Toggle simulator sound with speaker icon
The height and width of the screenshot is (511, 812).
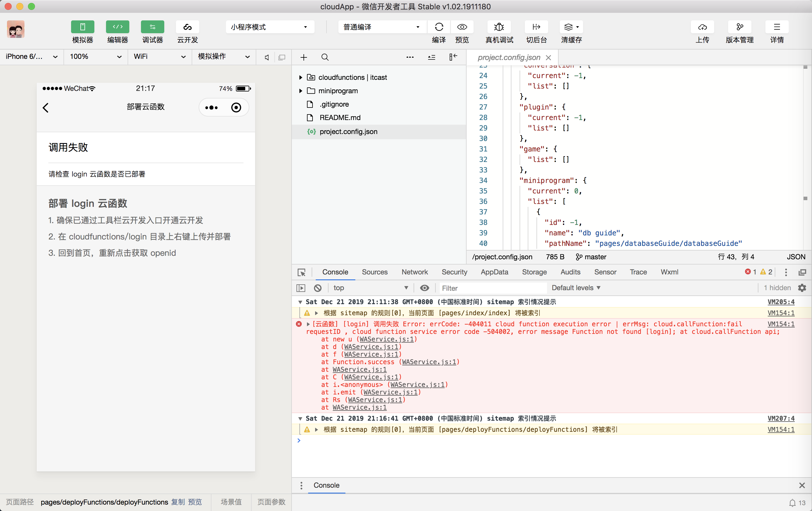point(267,57)
